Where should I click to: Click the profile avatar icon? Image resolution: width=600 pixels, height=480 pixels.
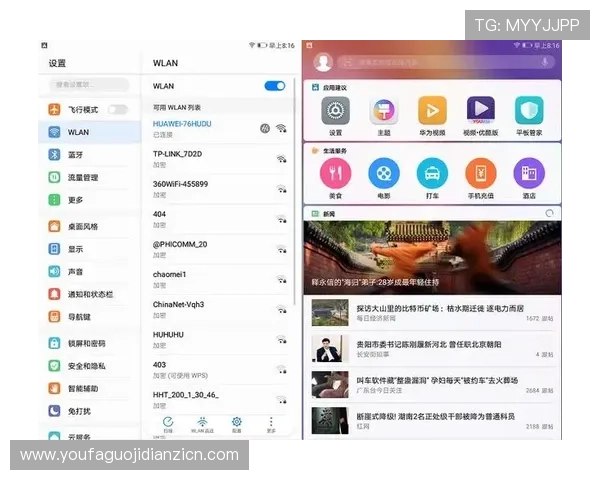point(323,62)
